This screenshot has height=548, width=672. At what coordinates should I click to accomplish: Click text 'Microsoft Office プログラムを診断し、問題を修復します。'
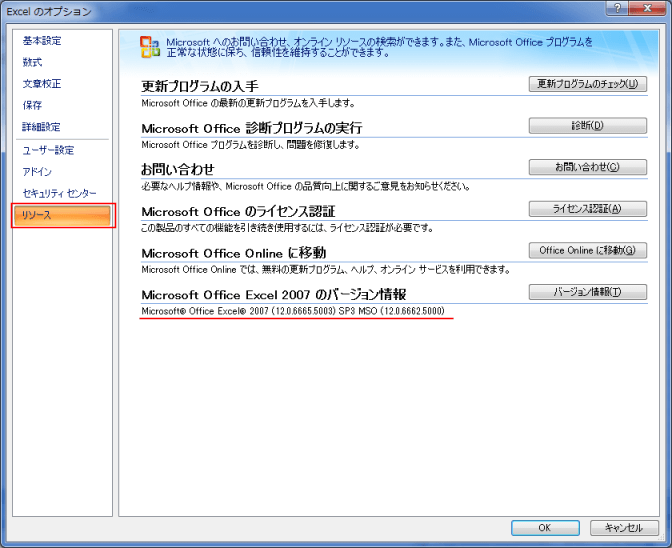tap(251, 145)
